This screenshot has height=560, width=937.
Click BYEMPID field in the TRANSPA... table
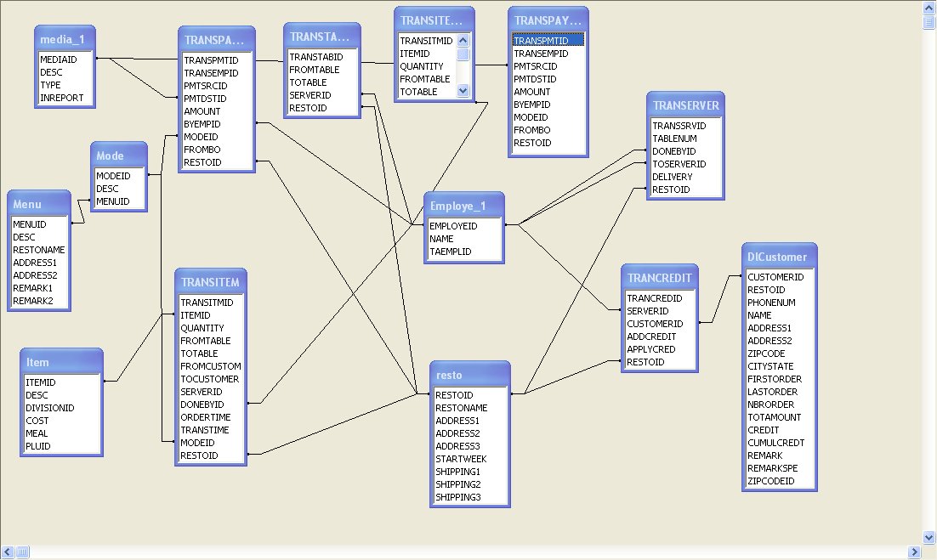coord(202,124)
